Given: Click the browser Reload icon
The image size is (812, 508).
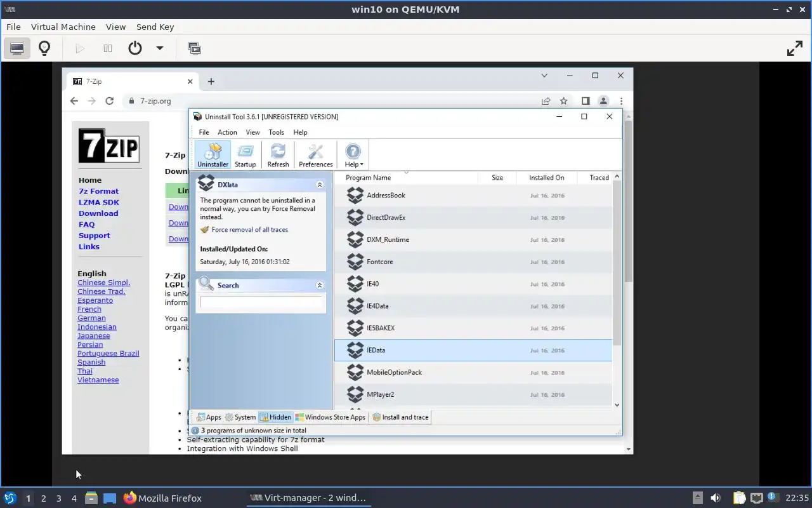Looking at the screenshot, I should (x=109, y=101).
